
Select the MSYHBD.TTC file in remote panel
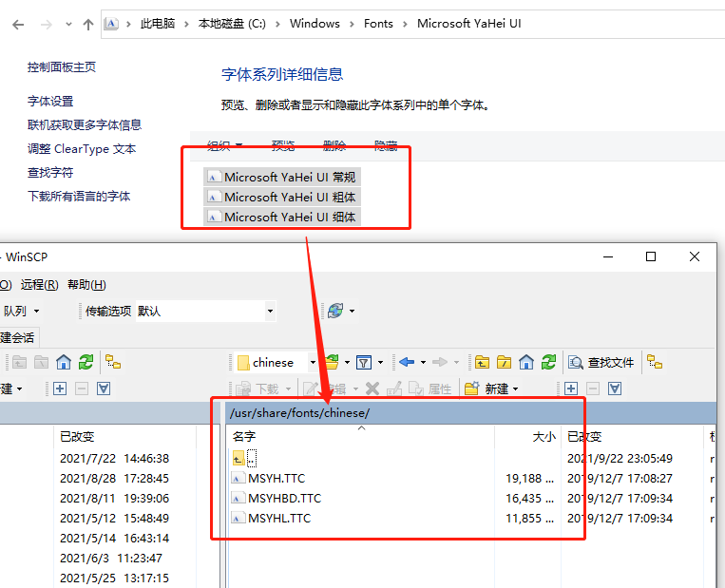(284, 498)
